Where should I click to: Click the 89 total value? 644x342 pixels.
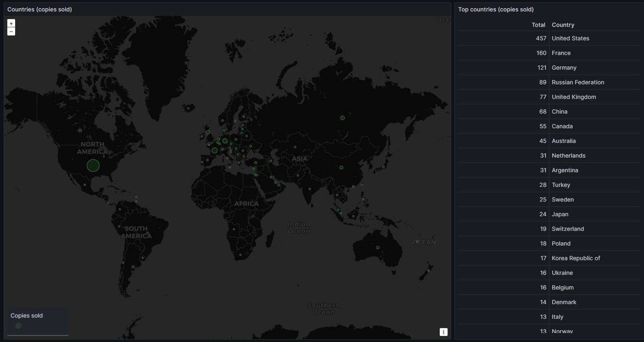pos(543,82)
